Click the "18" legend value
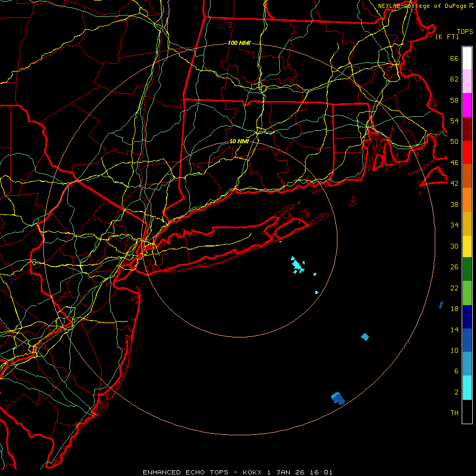This screenshot has width=476, height=476. pyautogui.click(x=454, y=309)
